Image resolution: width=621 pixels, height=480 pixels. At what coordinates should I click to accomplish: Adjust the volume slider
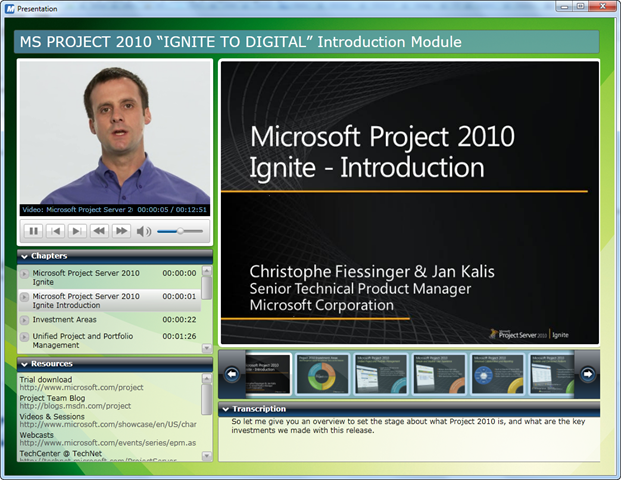point(180,231)
